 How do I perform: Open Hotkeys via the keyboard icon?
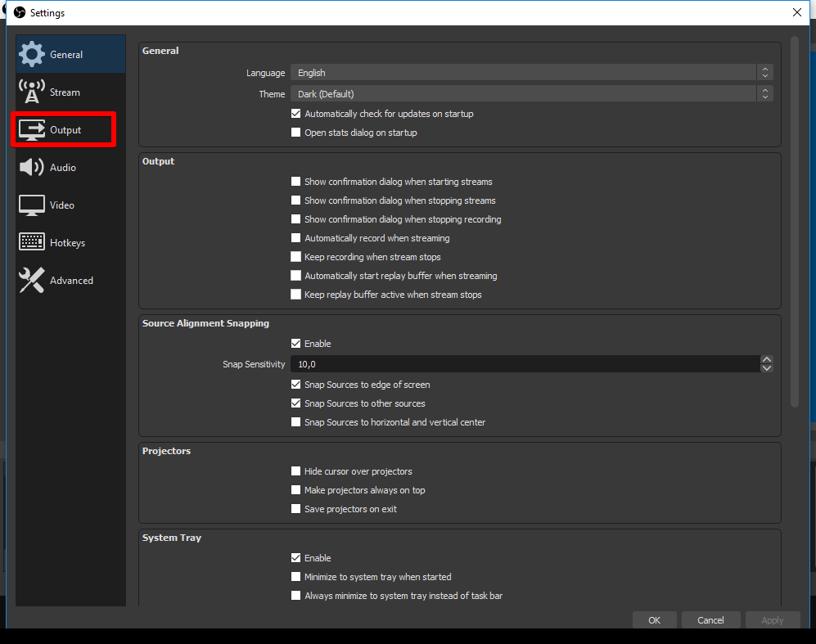31,242
